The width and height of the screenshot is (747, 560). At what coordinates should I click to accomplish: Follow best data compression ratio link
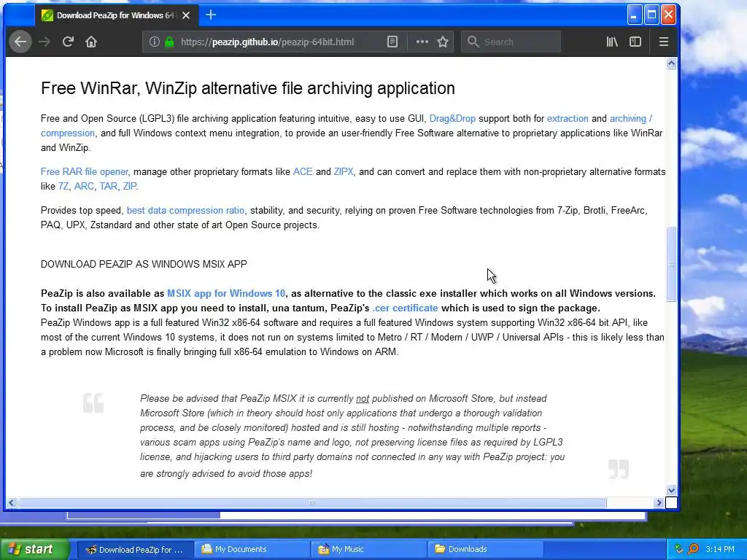pos(185,211)
